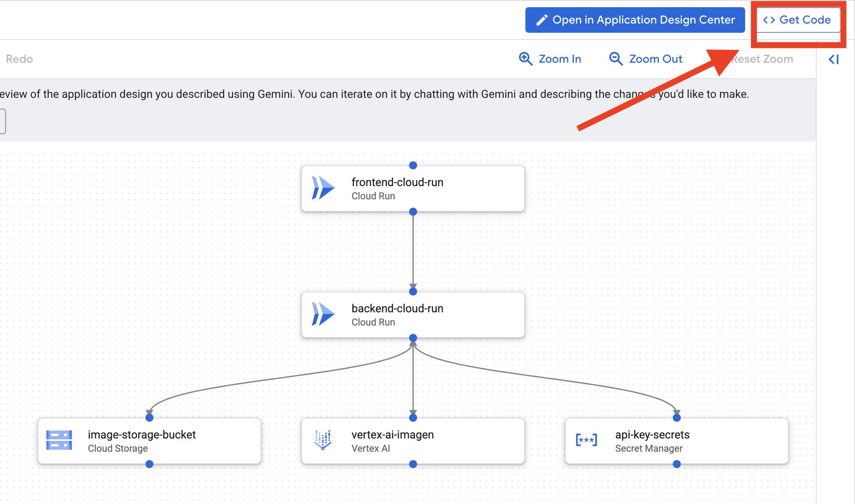
Task: Click the frontend-cloud-run Cloud Run icon
Action: tap(323, 188)
